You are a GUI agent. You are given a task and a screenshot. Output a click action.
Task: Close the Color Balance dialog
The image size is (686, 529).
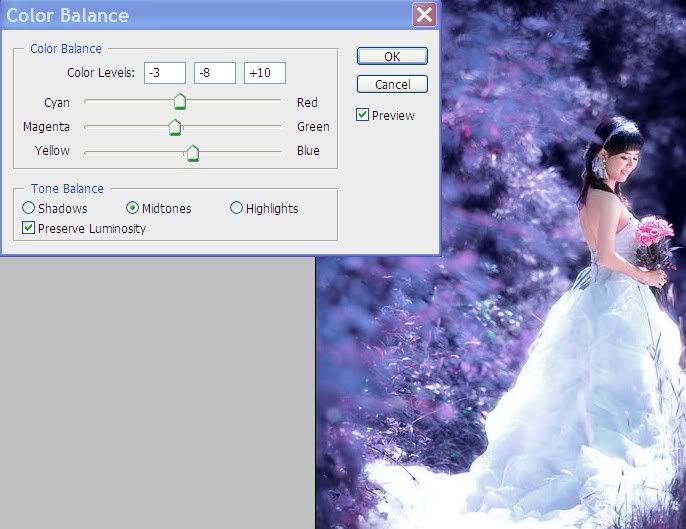(424, 15)
